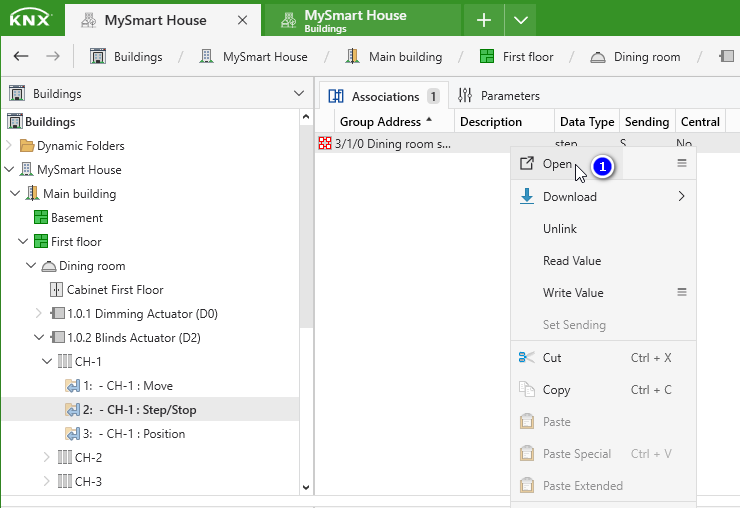Click the Copy icon in context menu

526,389
